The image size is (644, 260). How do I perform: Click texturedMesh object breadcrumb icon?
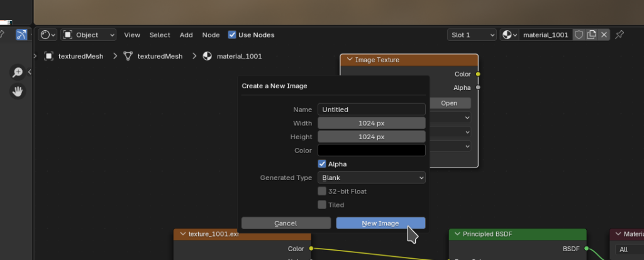49,57
